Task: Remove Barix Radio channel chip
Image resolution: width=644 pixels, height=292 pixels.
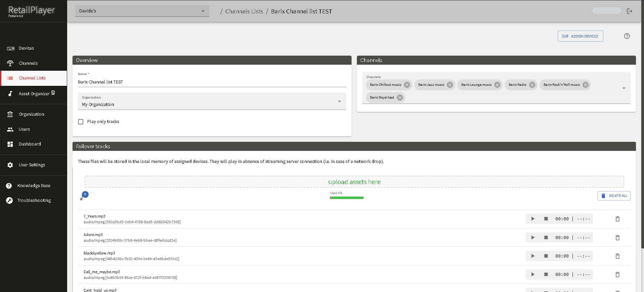Action: coord(532,85)
